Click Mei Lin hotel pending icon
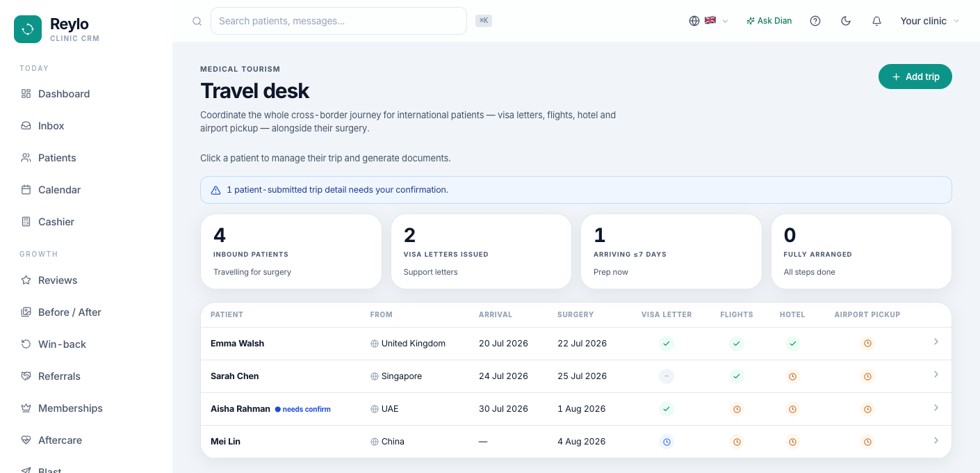The image size is (980, 473). [792, 442]
